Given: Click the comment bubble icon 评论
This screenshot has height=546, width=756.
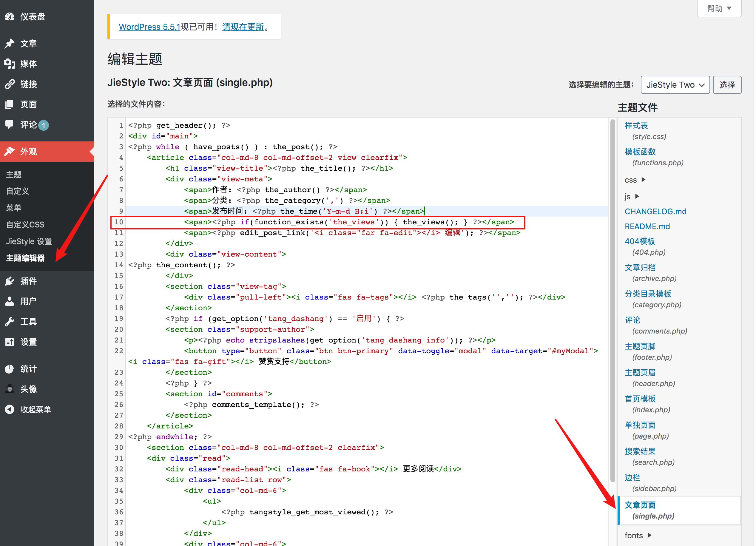Looking at the screenshot, I should (10, 125).
